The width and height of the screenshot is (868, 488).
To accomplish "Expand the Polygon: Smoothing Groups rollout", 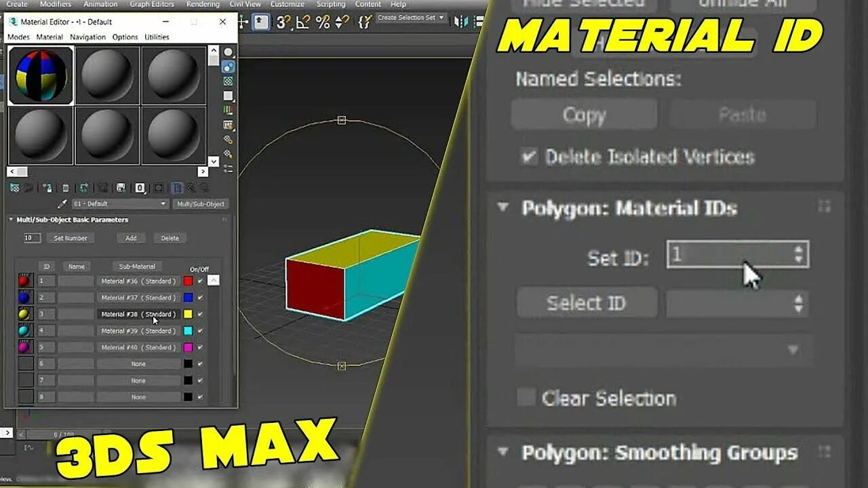I will [x=502, y=451].
